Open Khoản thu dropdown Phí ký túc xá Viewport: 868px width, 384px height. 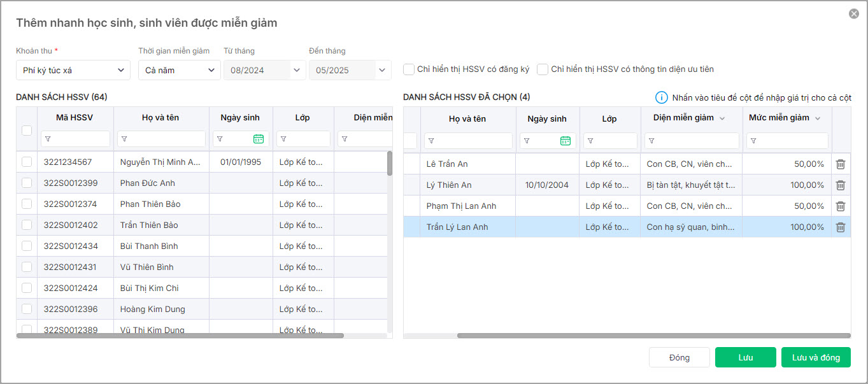(x=73, y=70)
